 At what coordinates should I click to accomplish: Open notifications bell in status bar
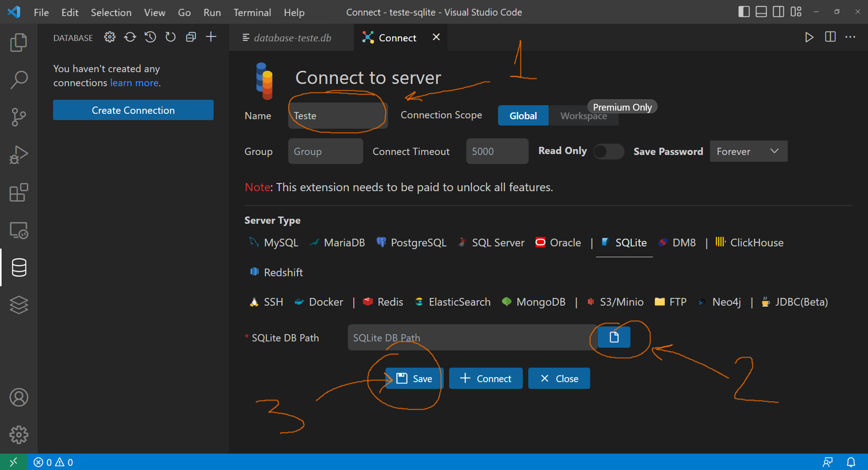[852, 462]
